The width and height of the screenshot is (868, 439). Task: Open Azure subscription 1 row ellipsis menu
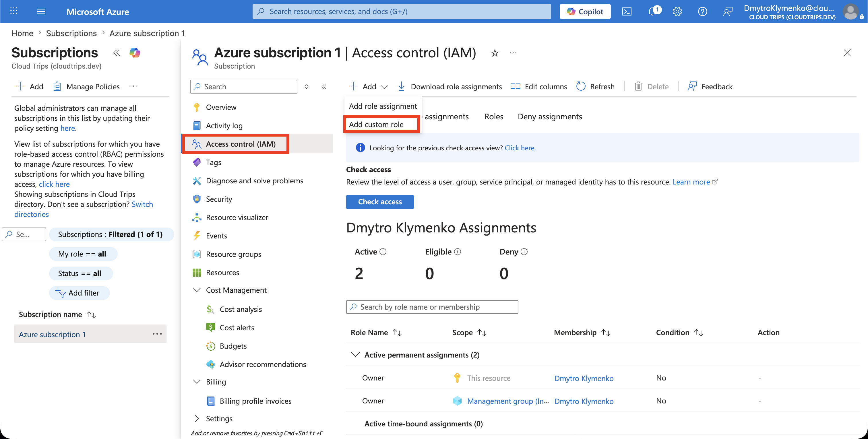(157, 333)
